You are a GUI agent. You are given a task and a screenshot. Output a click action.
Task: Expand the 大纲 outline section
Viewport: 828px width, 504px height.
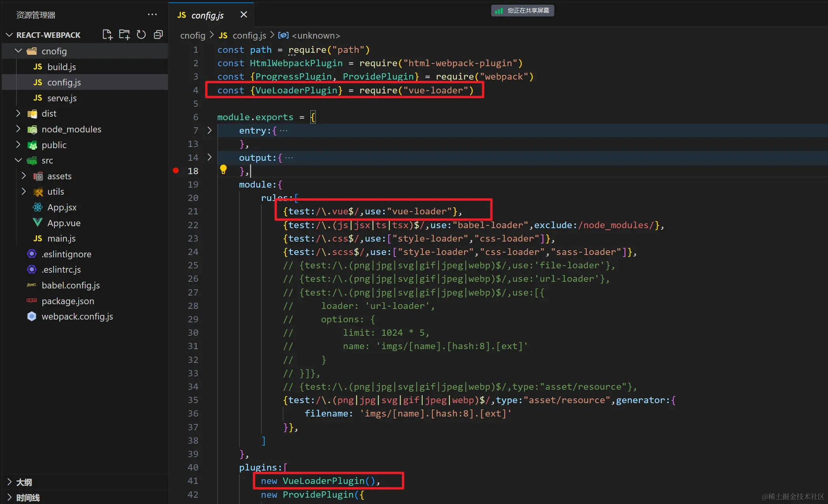tap(24, 482)
